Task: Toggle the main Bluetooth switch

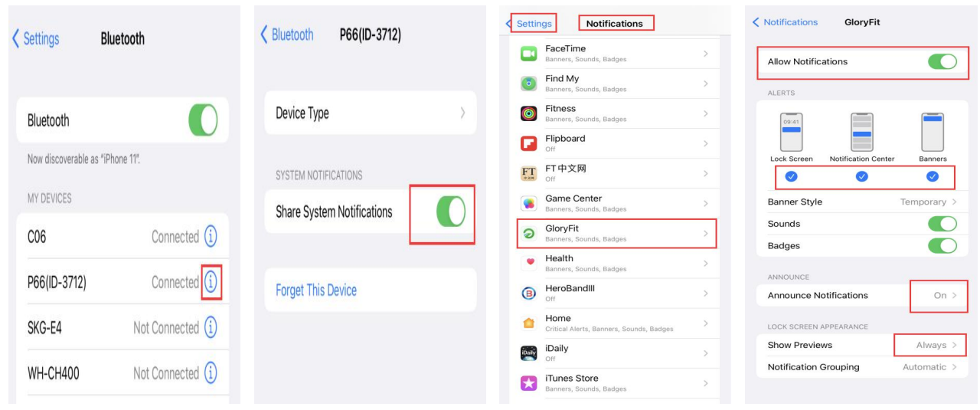Action: click(x=203, y=120)
